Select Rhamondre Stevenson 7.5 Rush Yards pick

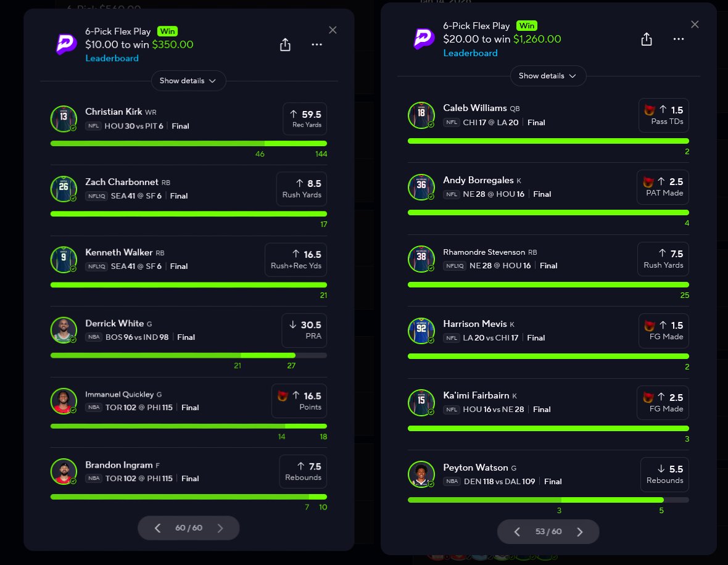point(663,258)
